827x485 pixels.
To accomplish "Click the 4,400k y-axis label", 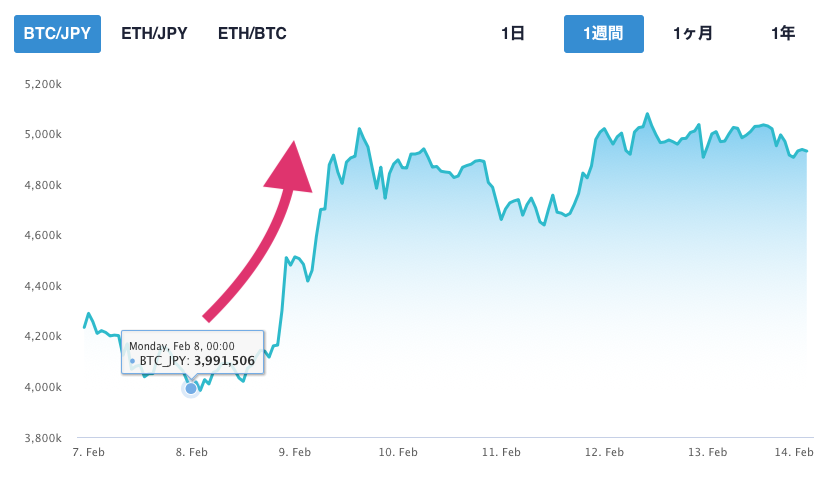I will click(43, 286).
